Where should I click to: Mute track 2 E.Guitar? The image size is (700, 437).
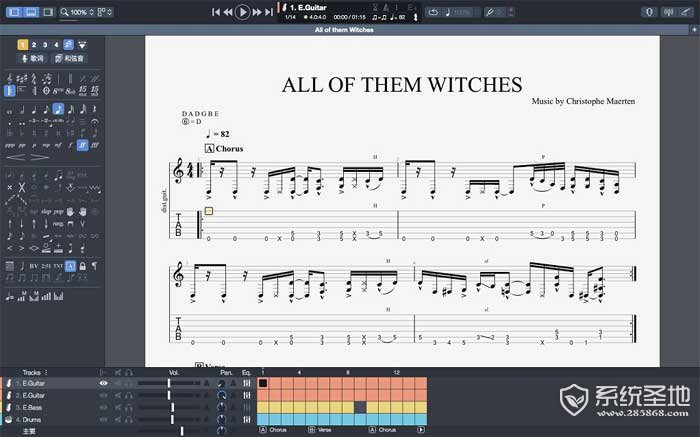118,395
